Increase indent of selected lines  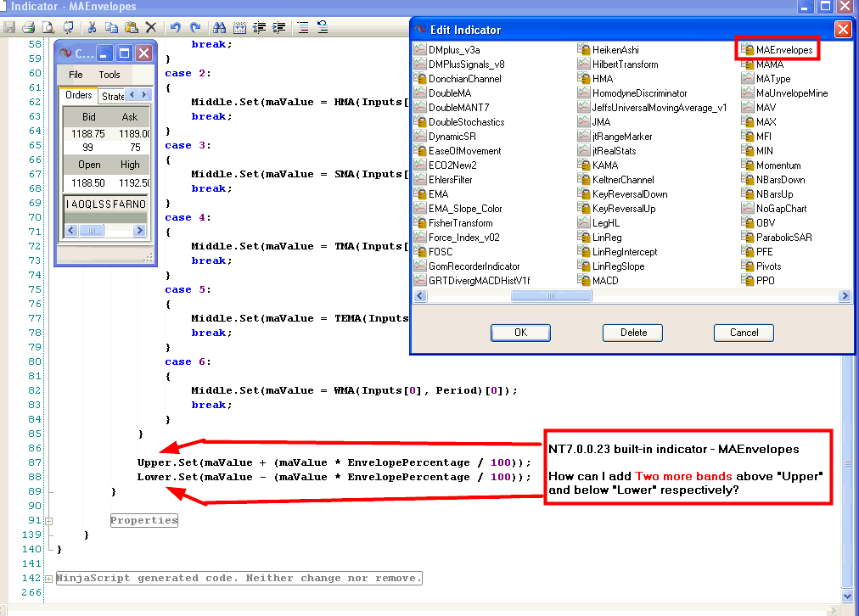coord(279,27)
